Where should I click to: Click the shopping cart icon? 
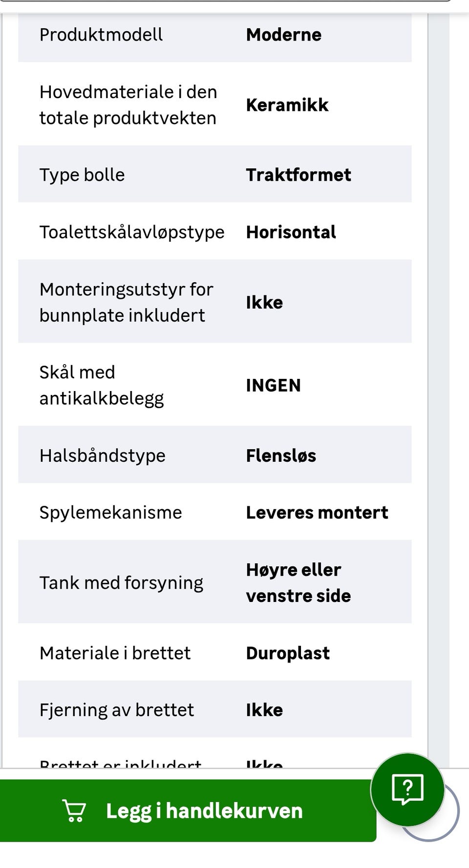click(74, 810)
